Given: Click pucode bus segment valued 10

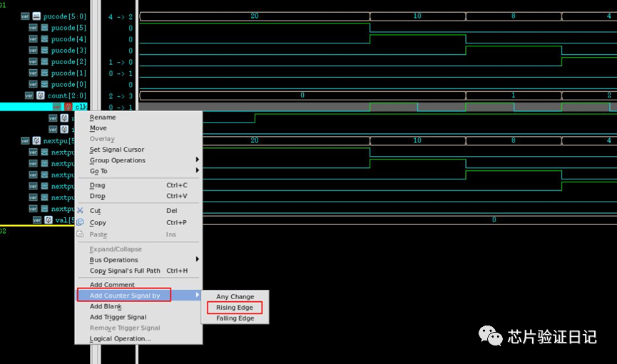Looking at the screenshot, I should click(417, 16).
